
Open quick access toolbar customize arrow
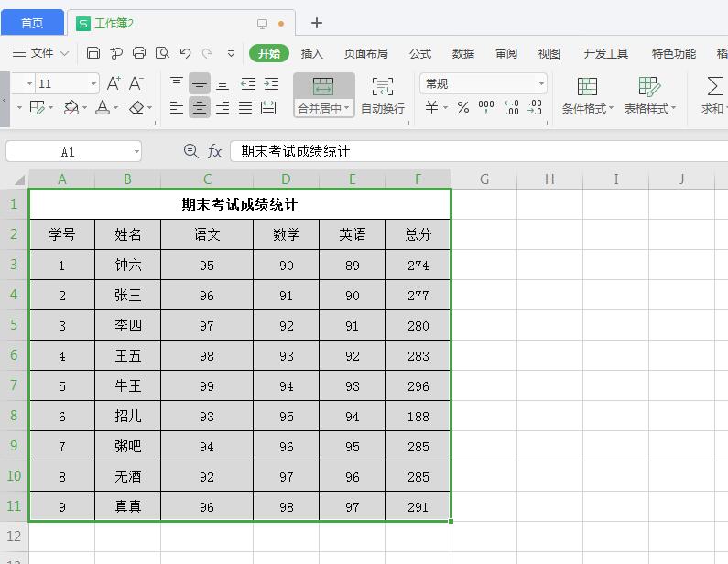point(231,53)
